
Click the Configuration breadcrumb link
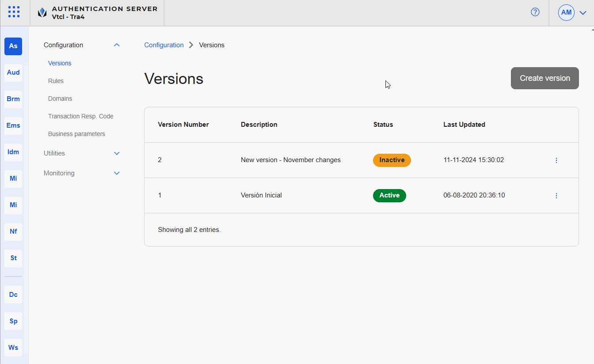pos(164,45)
